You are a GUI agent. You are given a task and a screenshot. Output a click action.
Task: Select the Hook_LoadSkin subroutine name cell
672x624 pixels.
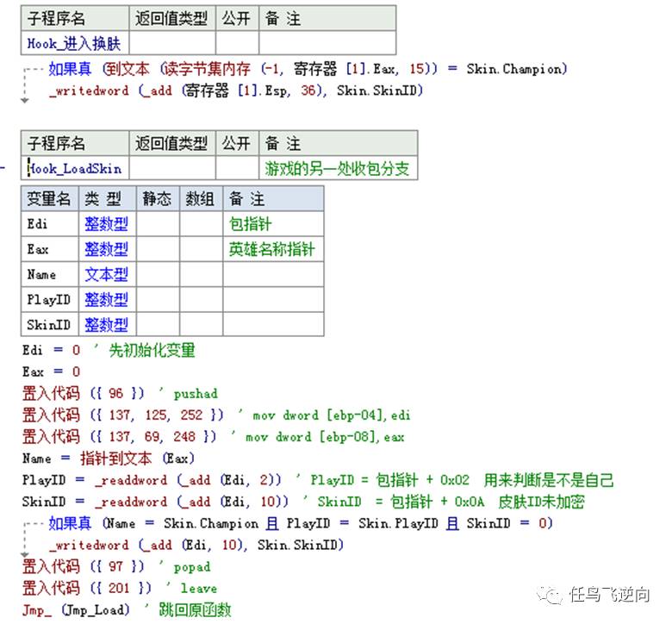pyautogui.click(x=75, y=169)
